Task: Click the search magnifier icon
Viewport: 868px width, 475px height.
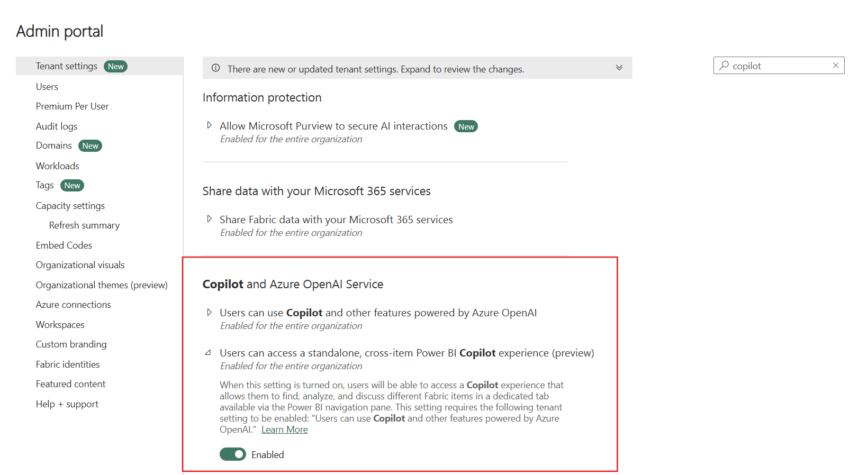Action: click(724, 66)
